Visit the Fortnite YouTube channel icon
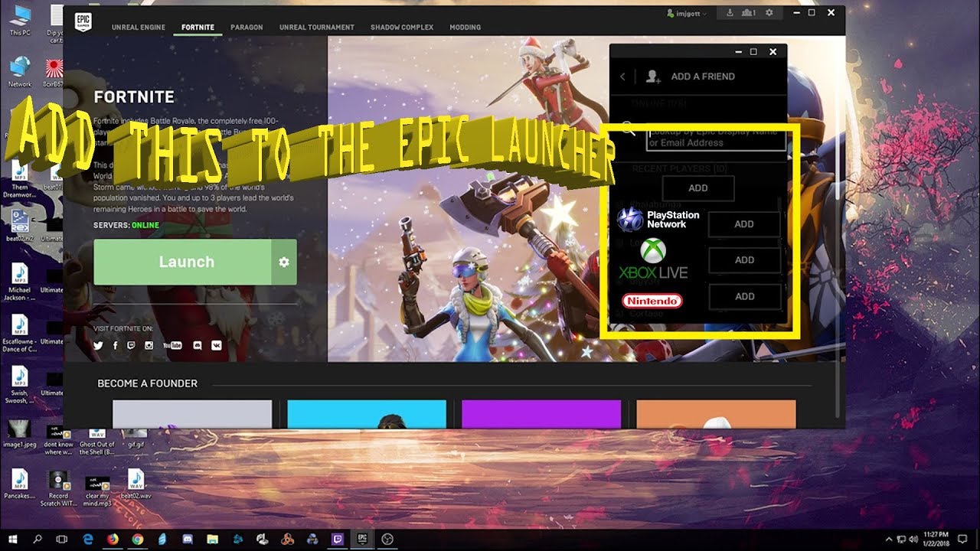 click(172, 345)
